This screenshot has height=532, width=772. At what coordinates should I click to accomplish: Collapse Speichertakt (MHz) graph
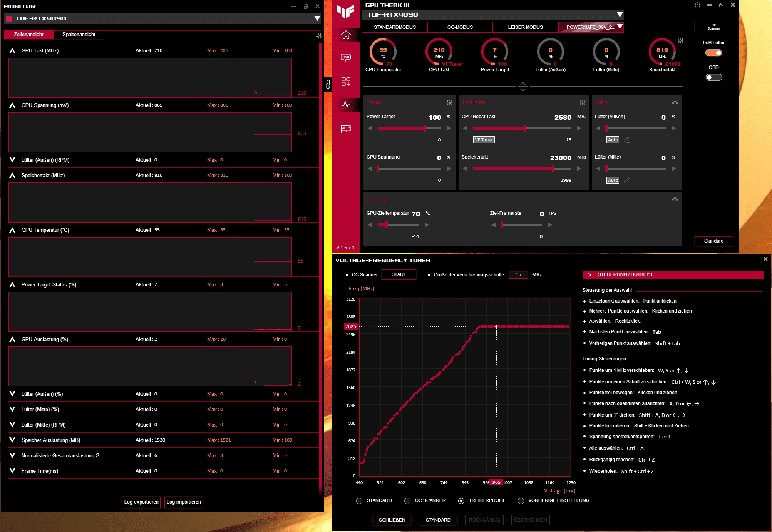point(12,176)
